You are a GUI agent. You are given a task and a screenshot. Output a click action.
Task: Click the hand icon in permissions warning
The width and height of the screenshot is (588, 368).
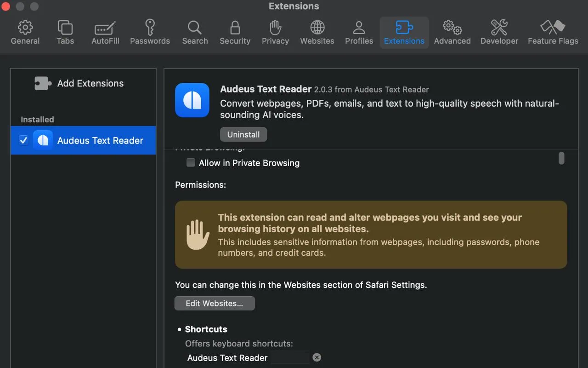click(198, 235)
